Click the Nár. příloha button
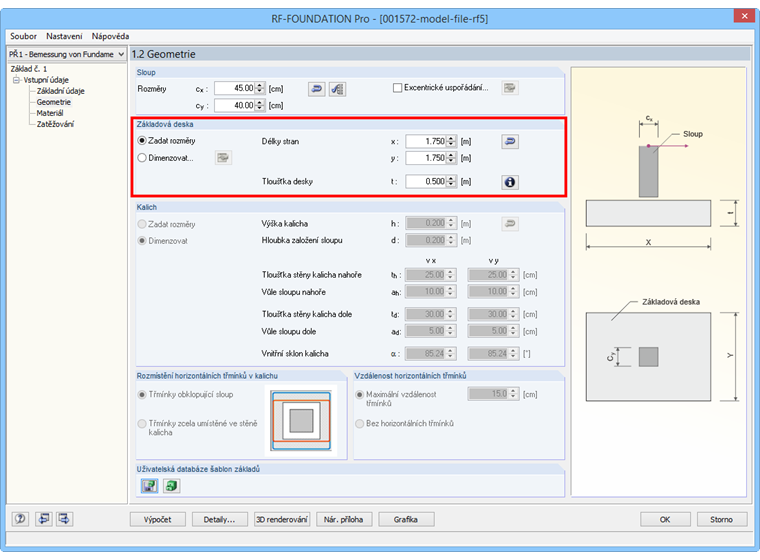Image resolution: width=760 pixels, height=560 pixels. [344, 519]
